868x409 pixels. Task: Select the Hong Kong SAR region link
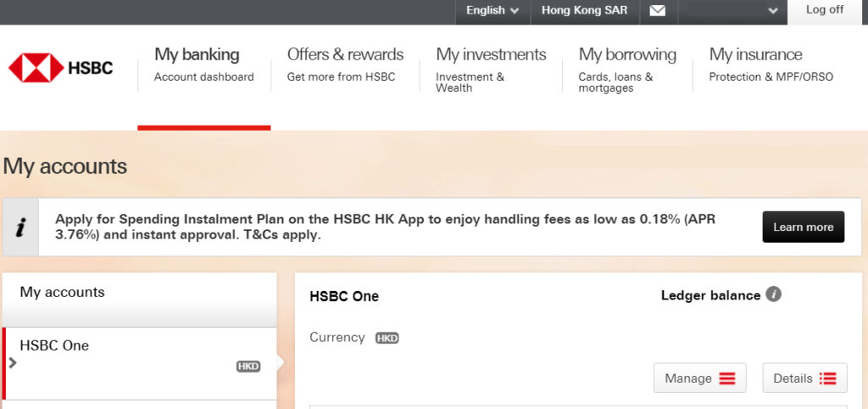pyautogui.click(x=584, y=11)
